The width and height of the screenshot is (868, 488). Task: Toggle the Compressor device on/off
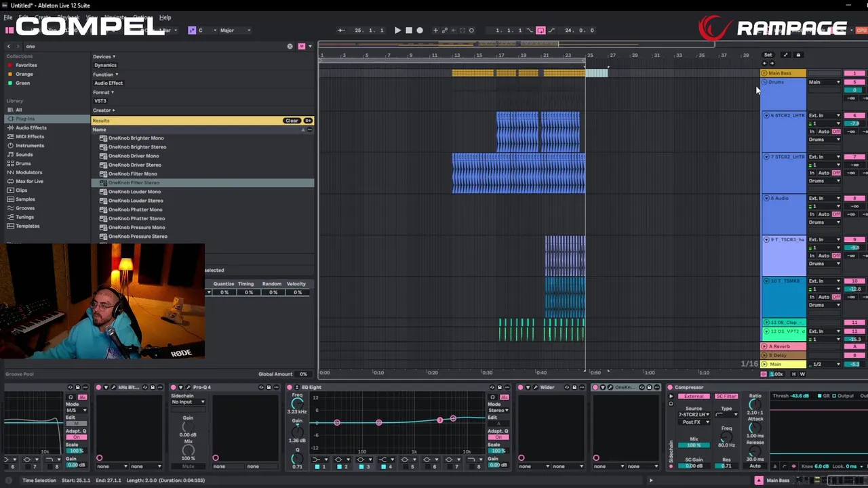(670, 388)
